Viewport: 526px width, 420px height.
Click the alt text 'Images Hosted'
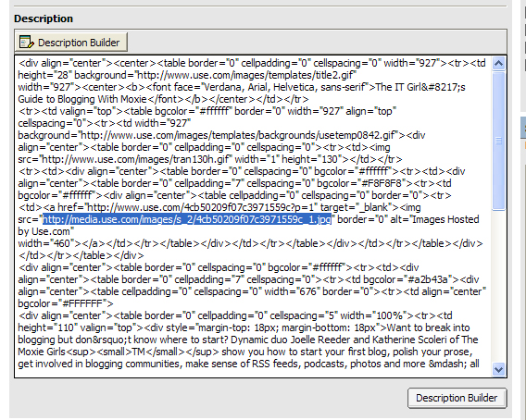pyautogui.click(x=445, y=219)
